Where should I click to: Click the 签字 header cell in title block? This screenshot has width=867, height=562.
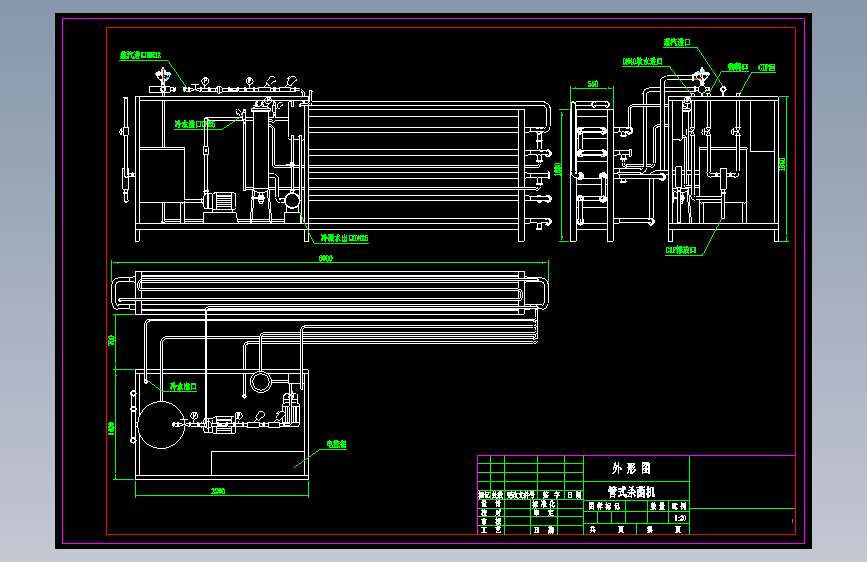click(x=551, y=495)
